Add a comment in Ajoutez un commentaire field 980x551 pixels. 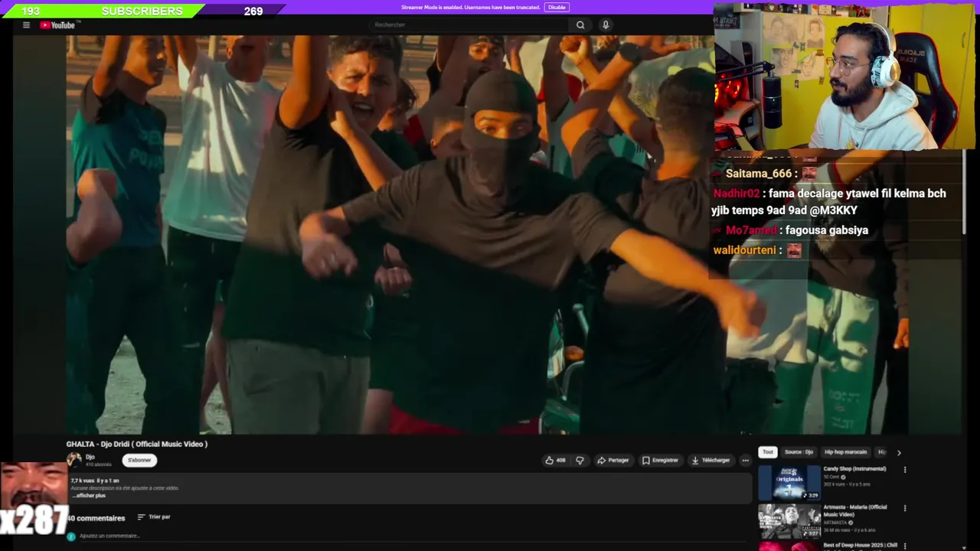pos(413,536)
